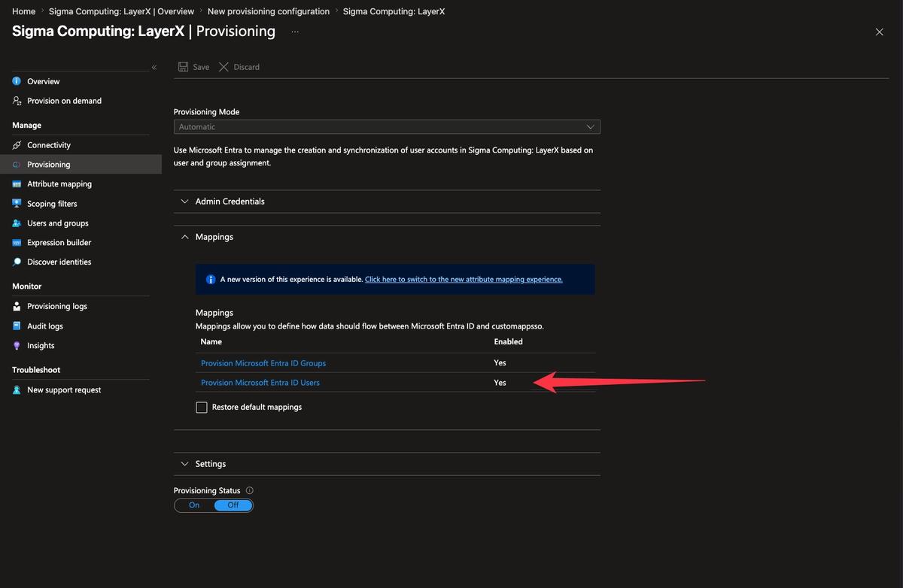Open Audit logs menu item
The width and height of the screenshot is (903, 588).
coord(45,326)
